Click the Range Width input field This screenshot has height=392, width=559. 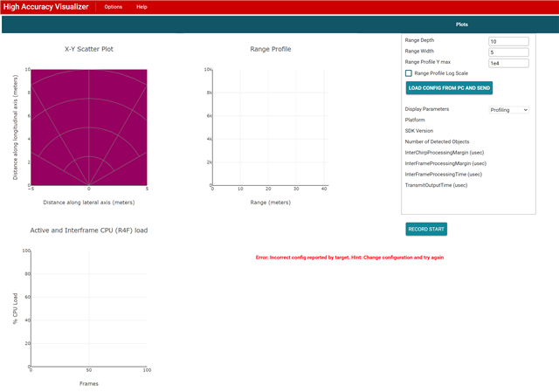click(508, 52)
